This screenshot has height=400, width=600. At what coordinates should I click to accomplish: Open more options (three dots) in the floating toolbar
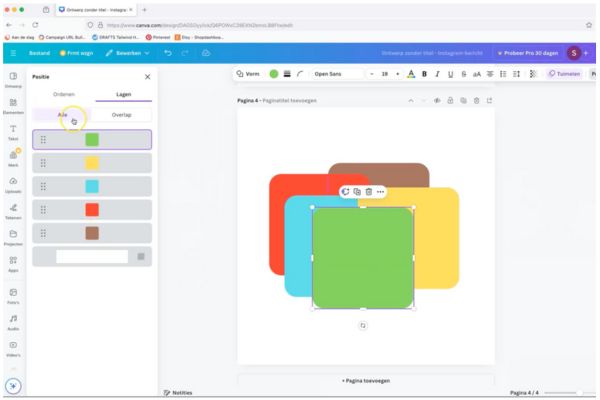coord(380,191)
